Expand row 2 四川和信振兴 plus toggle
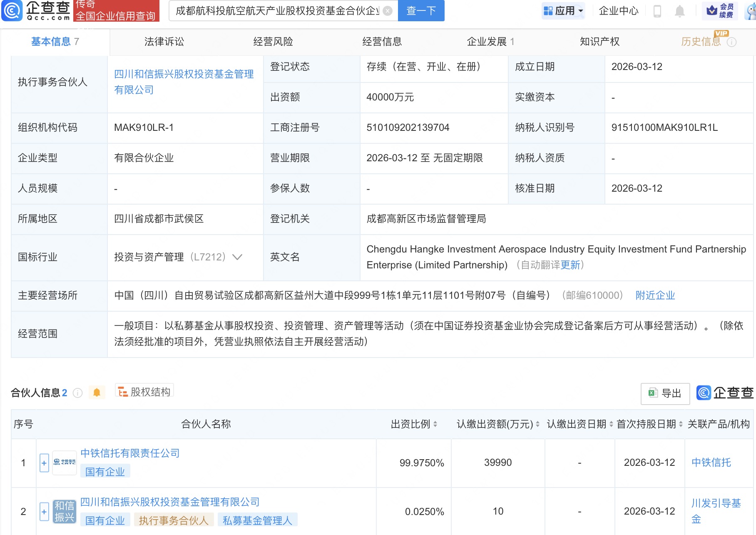756x535 pixels. click(44, 512)
